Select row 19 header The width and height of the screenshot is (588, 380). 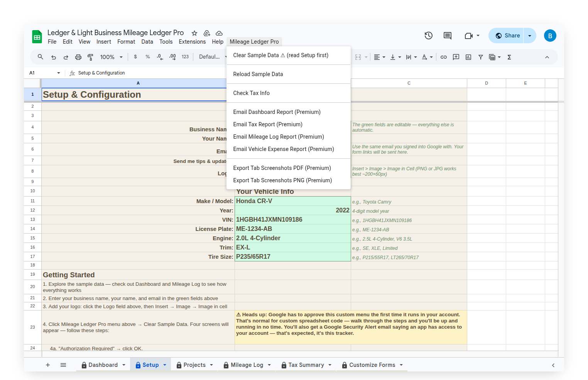(32, 275)
